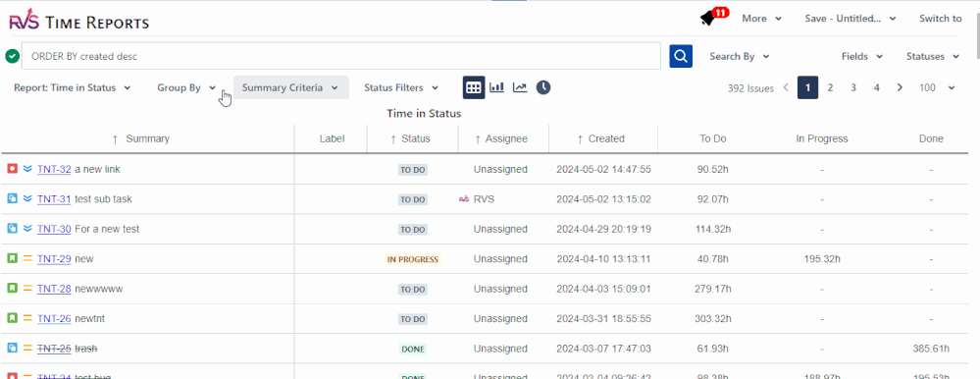This screenshot has height=379, width=980.
Task: Click the RVS assignee avatar for TNT-31
Action: tap(464, 199)
